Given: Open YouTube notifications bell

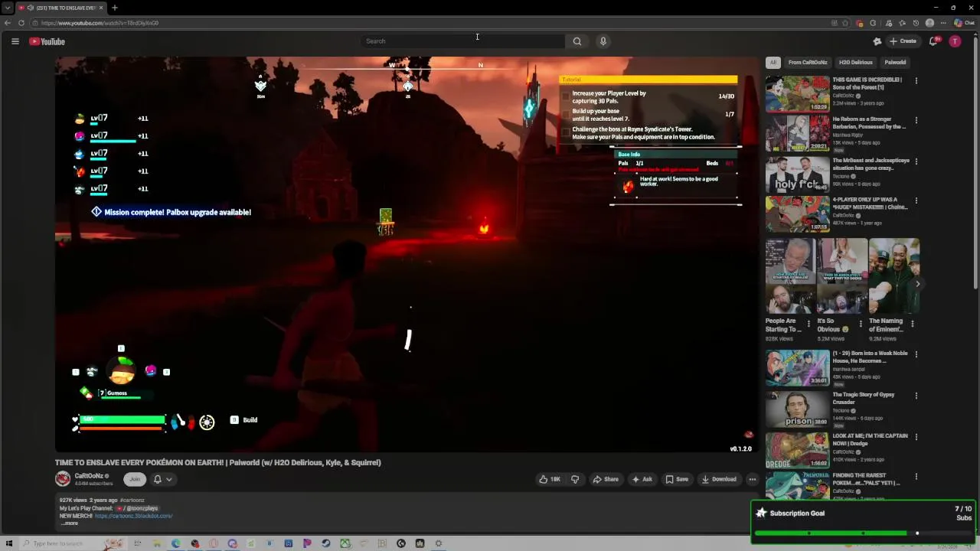Looking at the screenshot, I should point(933,41).
